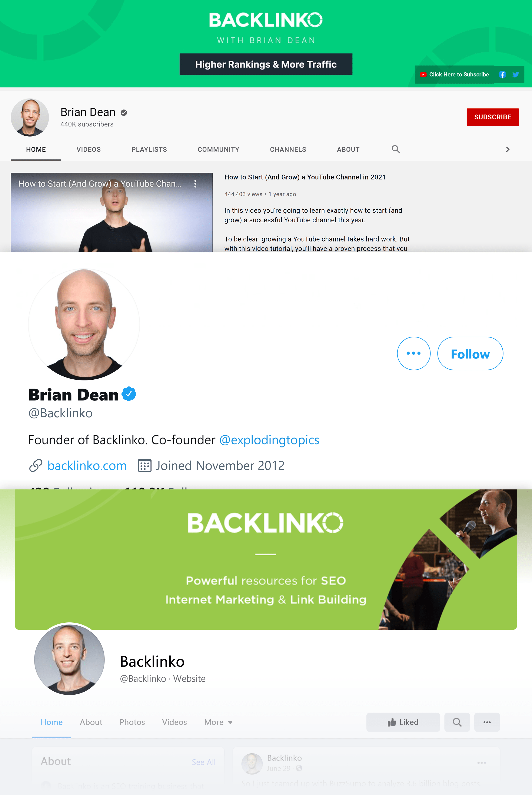
Task: Open the Facebook page three-dots menu
Action: [x=487, y=722]
